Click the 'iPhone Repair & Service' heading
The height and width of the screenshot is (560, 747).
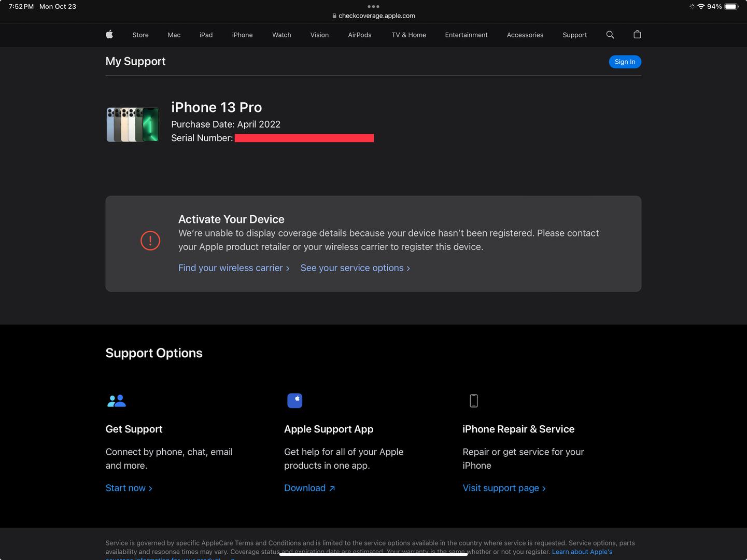coord(518,429)
